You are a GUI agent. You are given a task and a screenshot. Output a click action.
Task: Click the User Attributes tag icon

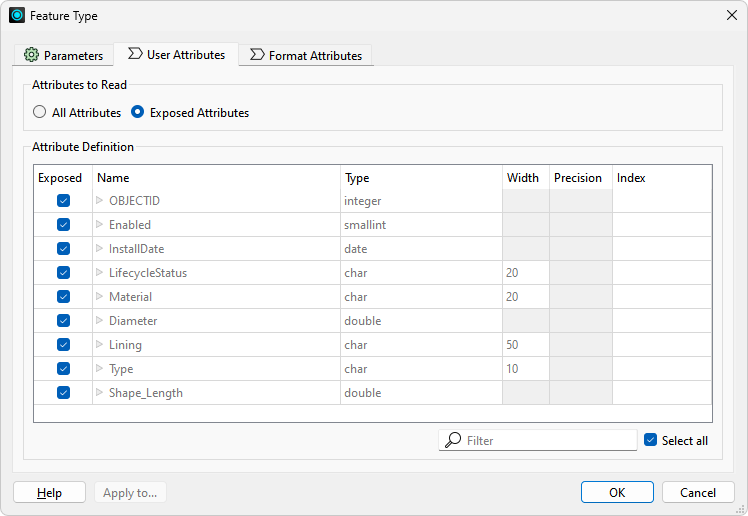point(135,53)
